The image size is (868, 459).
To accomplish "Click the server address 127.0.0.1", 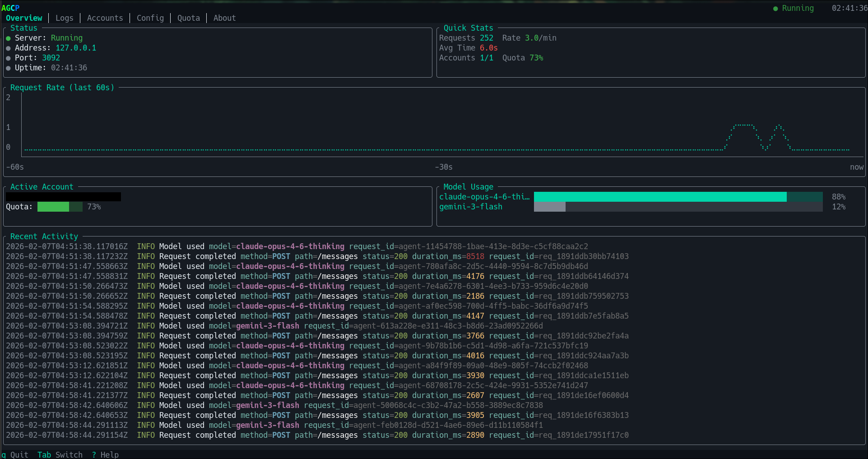I will 76,48.
